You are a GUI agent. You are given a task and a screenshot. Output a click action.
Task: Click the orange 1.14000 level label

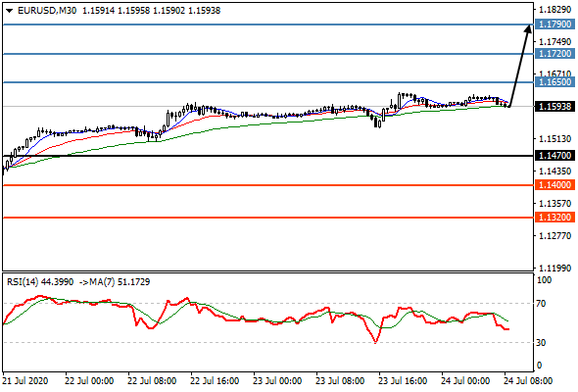click(x=554, y=185)
